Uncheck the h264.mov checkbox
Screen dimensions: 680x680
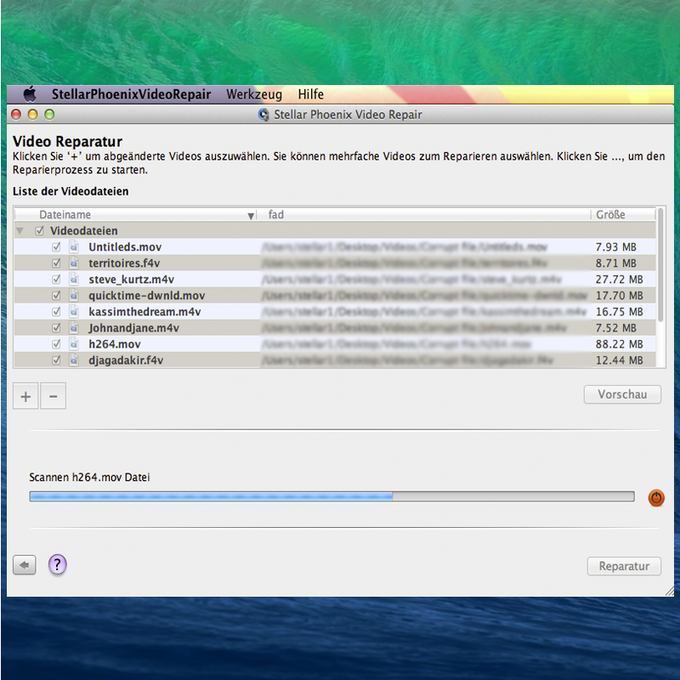pyautogui.click(x=56, y=344)
